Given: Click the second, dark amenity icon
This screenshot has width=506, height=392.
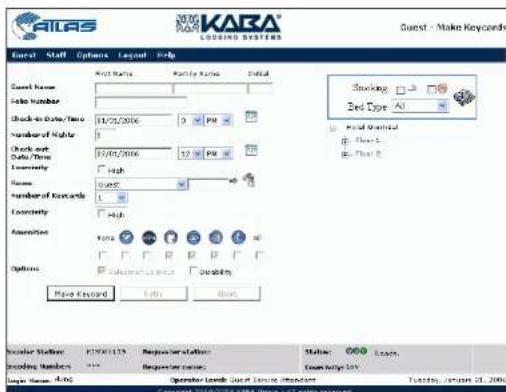Looking at the screenshot, I should click(x=149, y=238).
